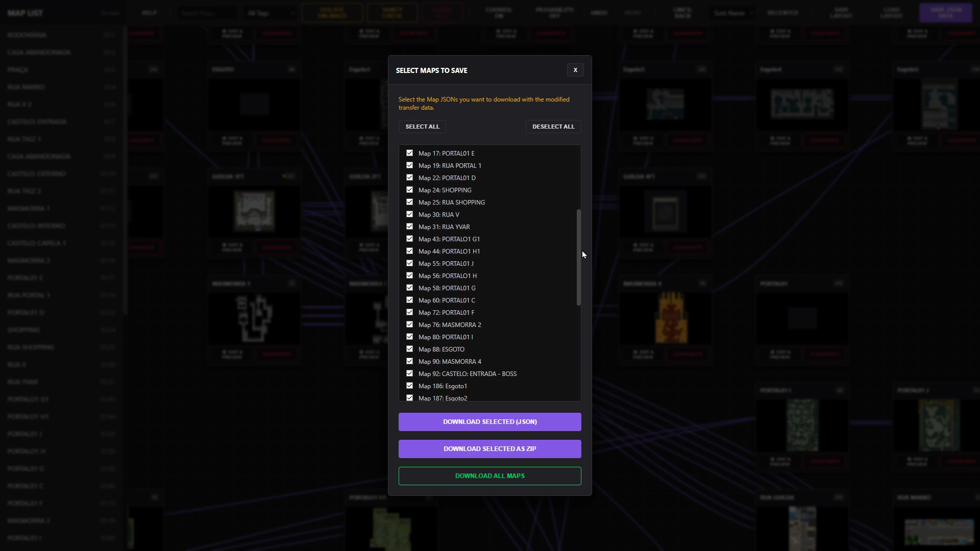Click the search maps field in toolbar
980x551 pixels.
click(208, 13)
